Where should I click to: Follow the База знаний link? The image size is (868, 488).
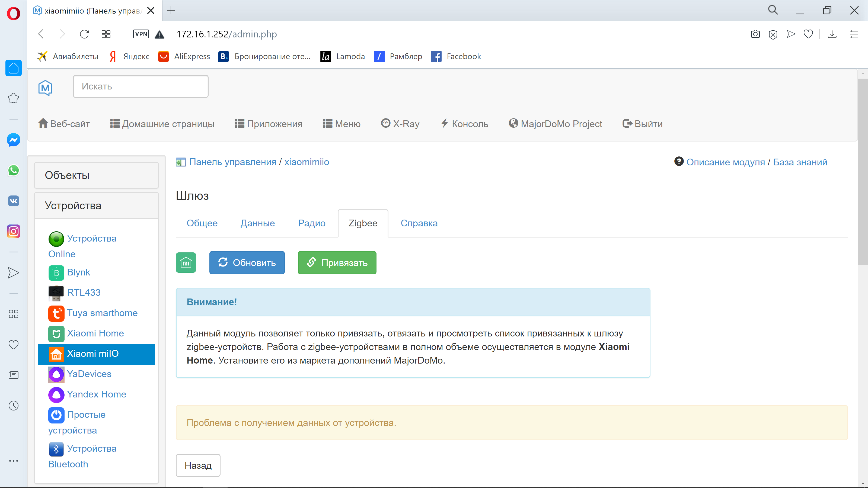[x=800, y=162]
